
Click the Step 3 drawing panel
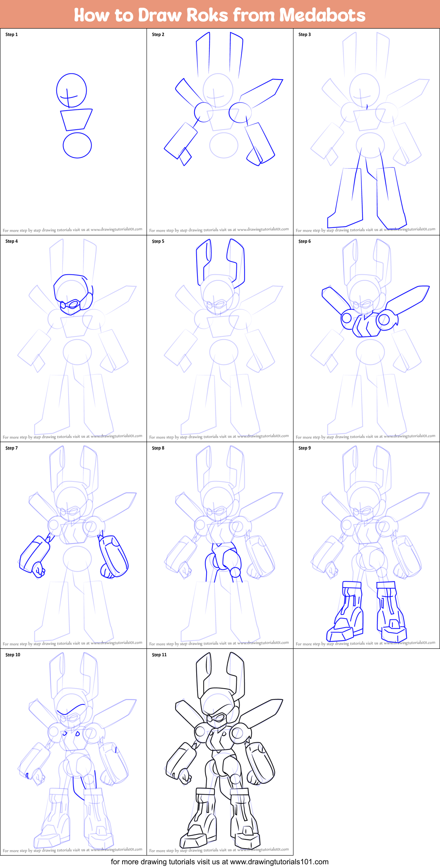coord(366,132)
